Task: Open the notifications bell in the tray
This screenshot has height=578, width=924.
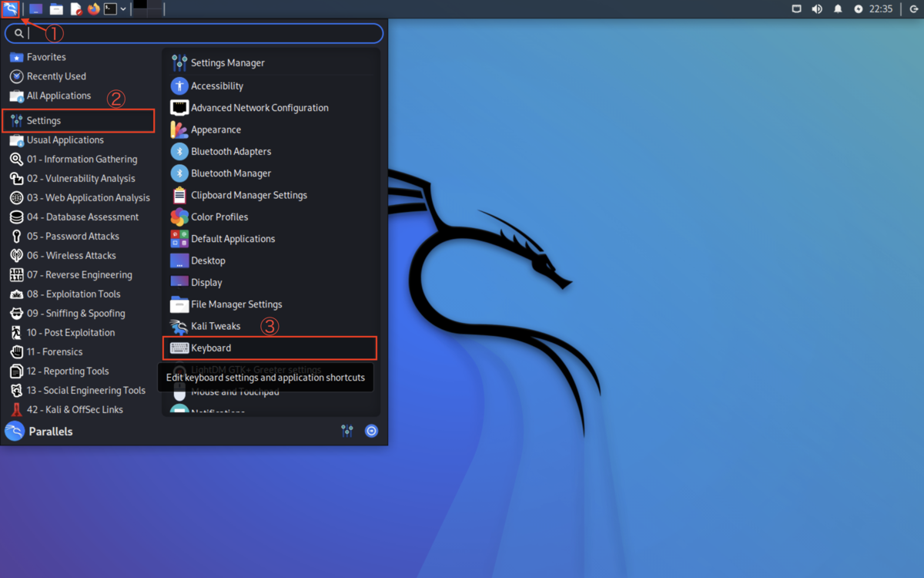Action: 838,9
